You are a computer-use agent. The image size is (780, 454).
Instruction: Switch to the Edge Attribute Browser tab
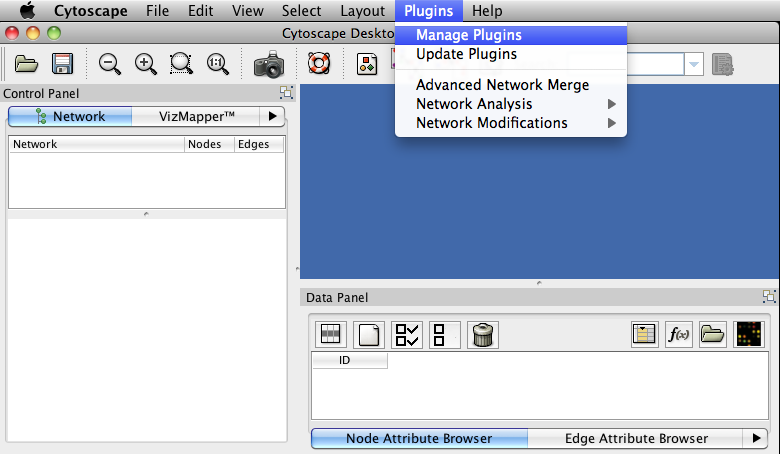[636, 438]
